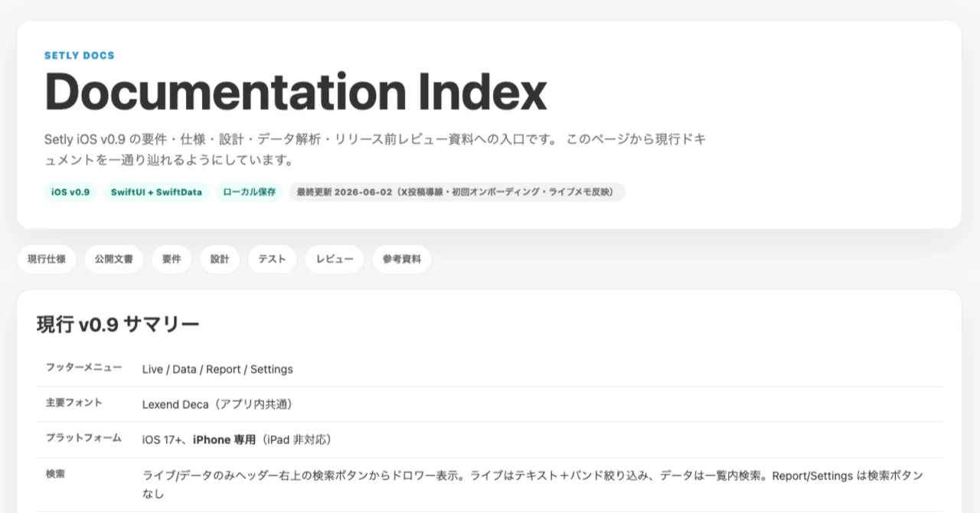Click the Lexend Deca value text

[x=217, y=404]
